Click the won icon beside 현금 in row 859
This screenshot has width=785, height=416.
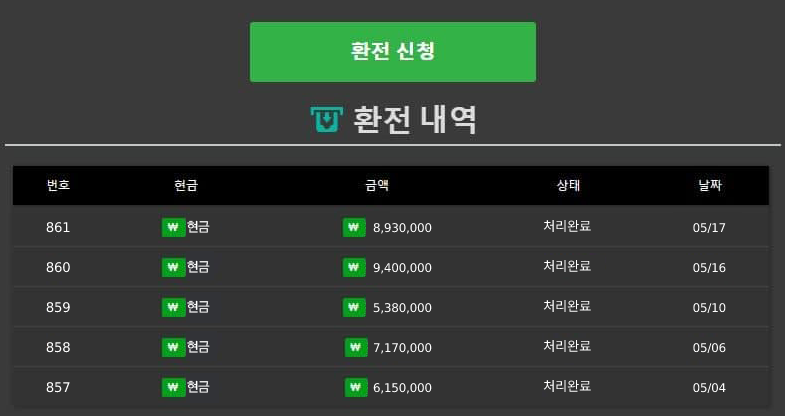click(173, 307)
